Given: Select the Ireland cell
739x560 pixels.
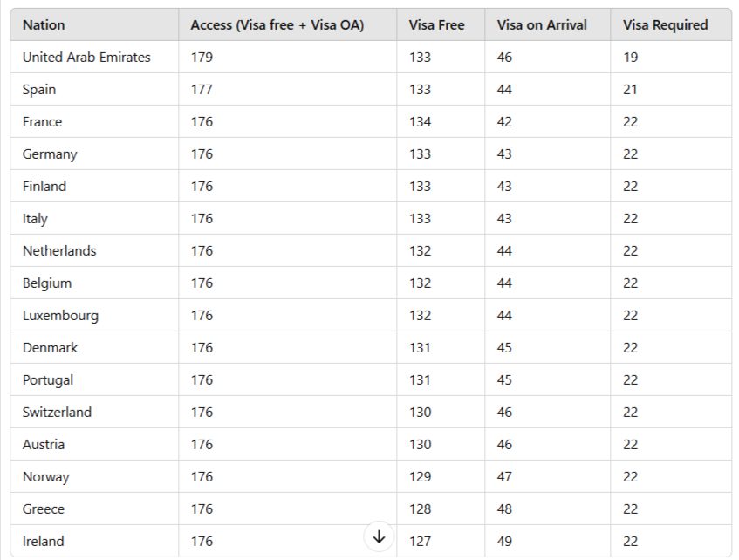Looking at the screenshot, I should click(44, 542).
